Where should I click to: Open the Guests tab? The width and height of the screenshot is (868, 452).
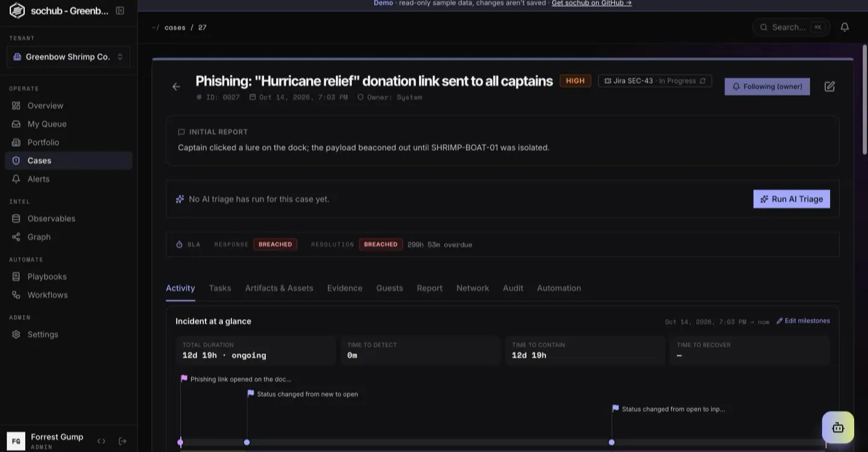389,288
